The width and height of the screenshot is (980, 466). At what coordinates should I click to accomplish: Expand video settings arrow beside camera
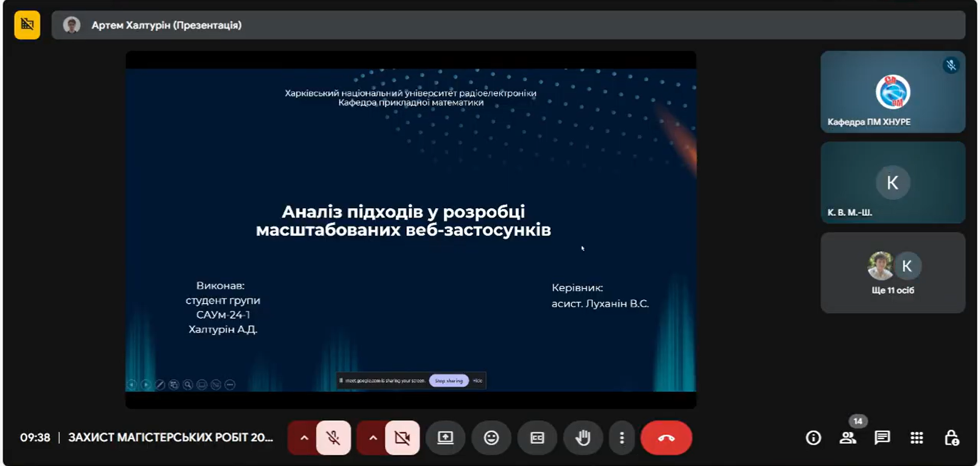pos(373,438)
